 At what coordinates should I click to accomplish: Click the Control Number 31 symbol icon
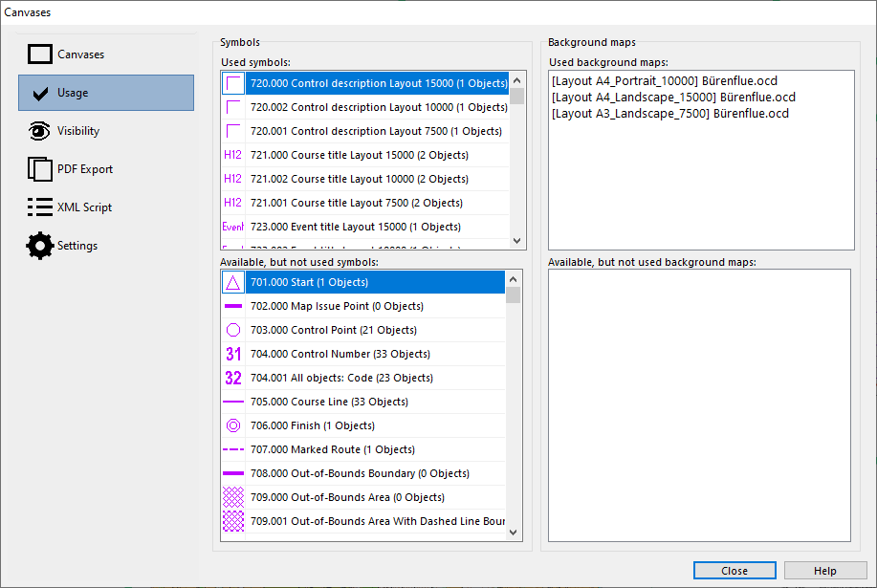[x=233, y=355]
